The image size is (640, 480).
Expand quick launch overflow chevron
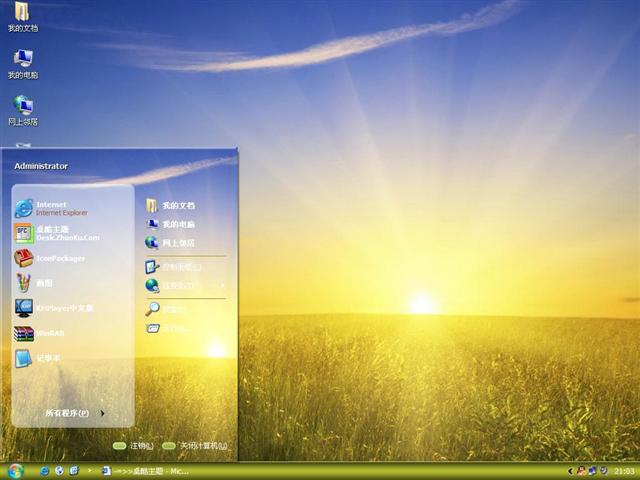coord(89,471)
